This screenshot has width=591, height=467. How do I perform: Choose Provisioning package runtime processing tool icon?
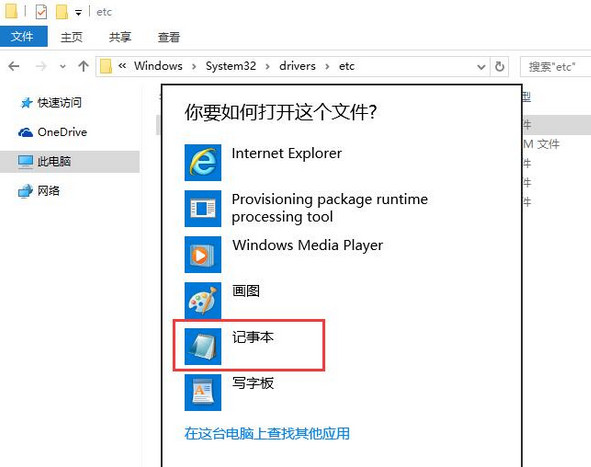203,208
